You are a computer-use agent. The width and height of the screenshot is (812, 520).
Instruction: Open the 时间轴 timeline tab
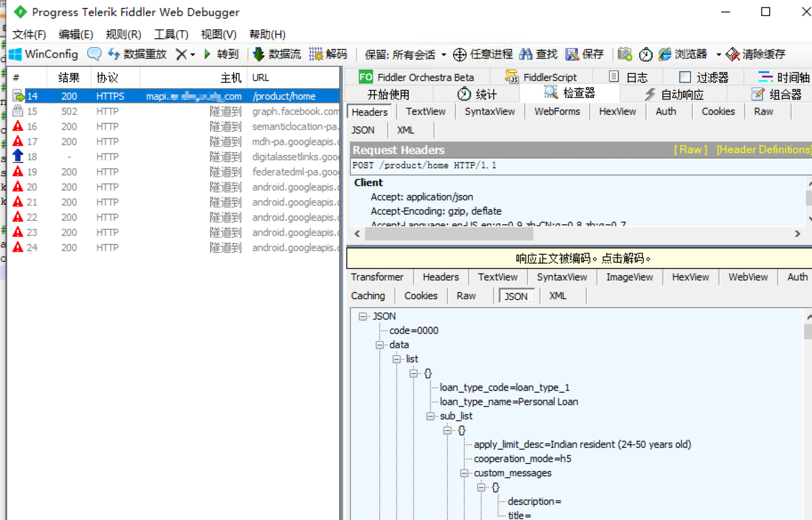tap(784, 77)
